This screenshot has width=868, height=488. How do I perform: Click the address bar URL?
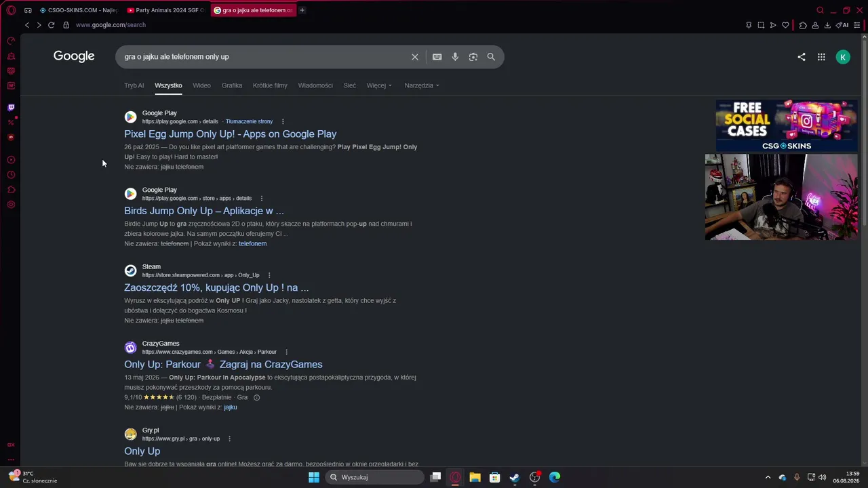tap(111, 25)
